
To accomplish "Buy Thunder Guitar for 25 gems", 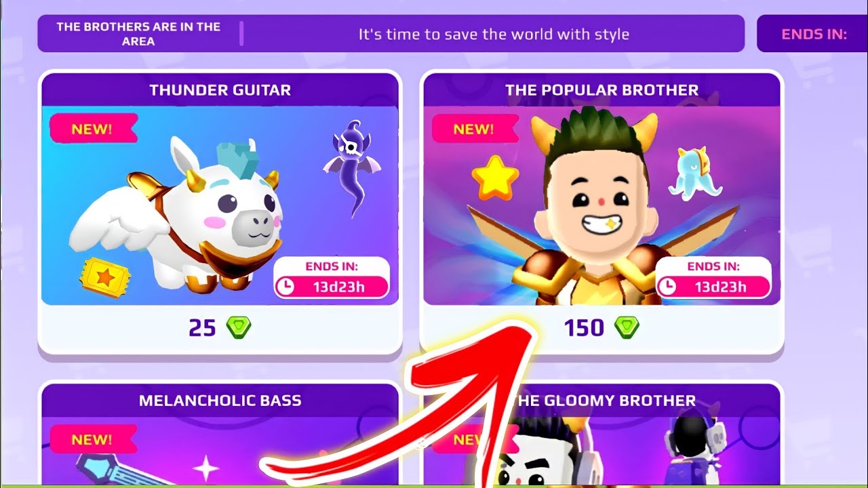I will [x=220, y=329].
